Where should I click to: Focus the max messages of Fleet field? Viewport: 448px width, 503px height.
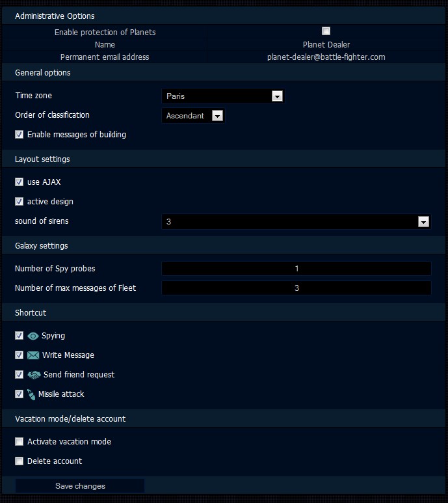(x=296, y=288)
